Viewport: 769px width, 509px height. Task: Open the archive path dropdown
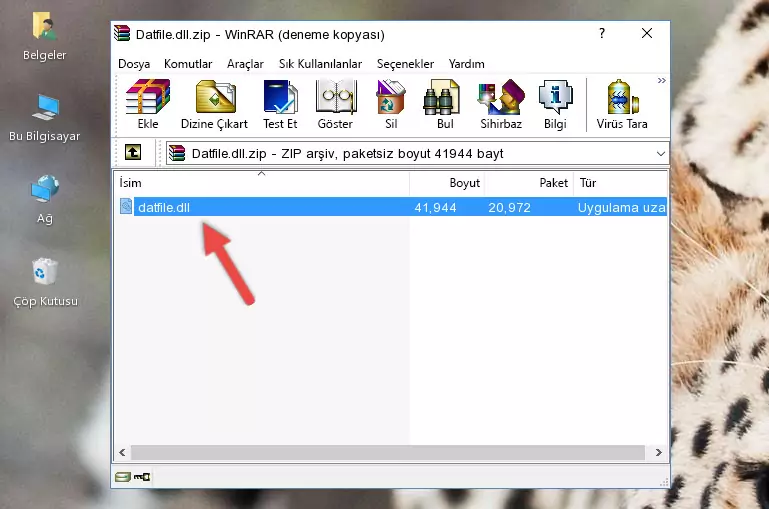pyautogui.click(x=661, y=153)
